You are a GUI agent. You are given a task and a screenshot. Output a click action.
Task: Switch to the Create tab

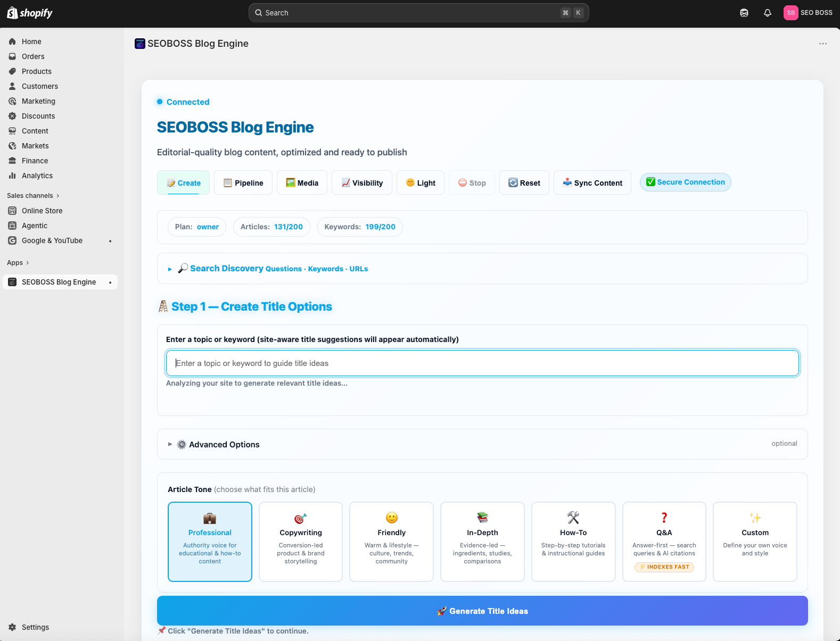[x=184, y=182]
